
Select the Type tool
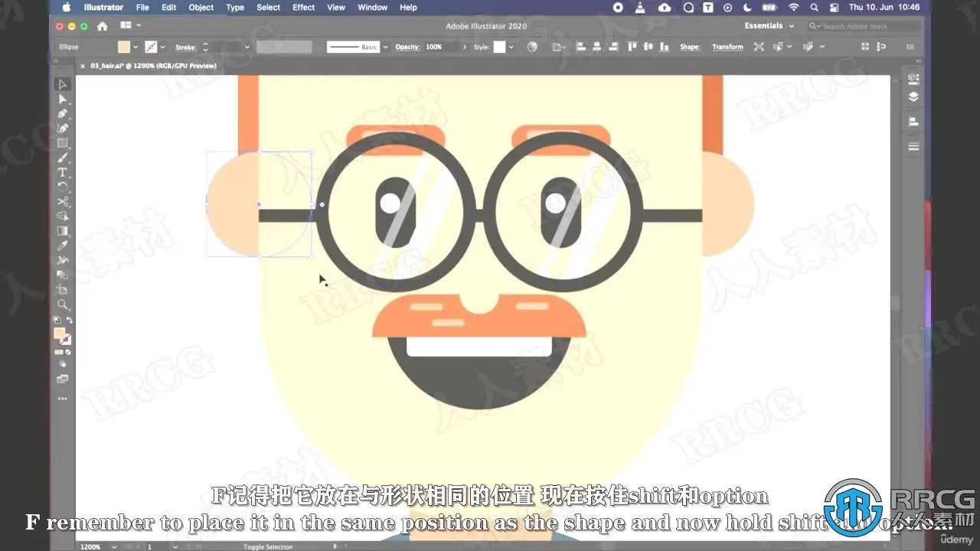63,172
